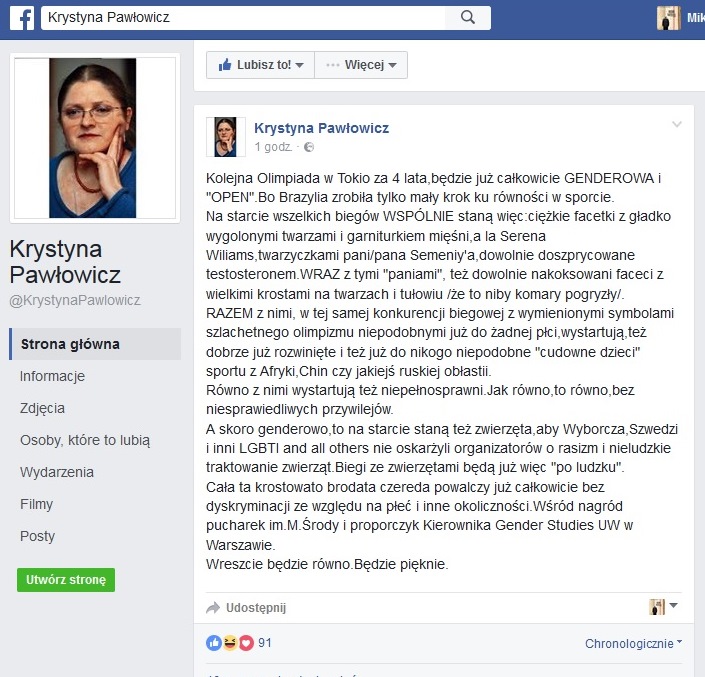Image resolution: width=705 pixels, height=677 pixels.
Task: Click the share arrow icon
Action: click(213, 608)
